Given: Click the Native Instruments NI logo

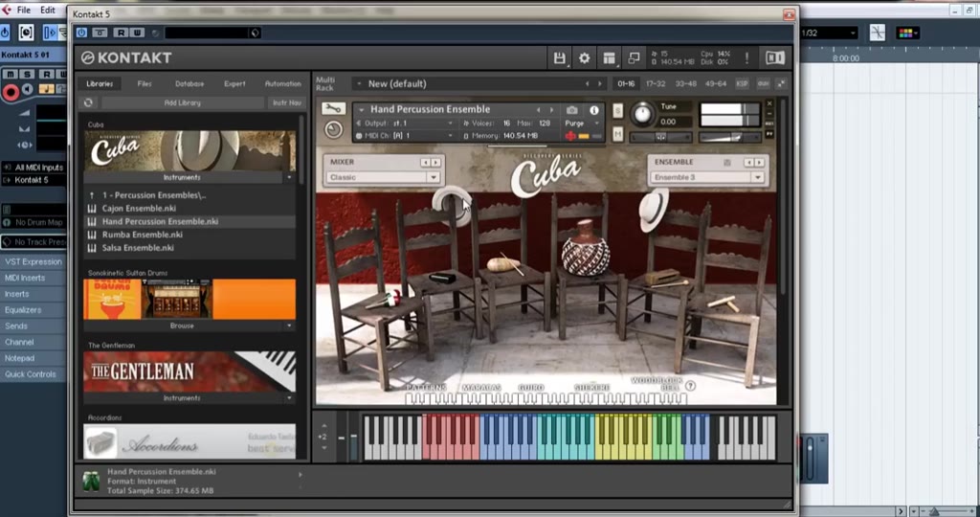Looking at the screenshot, I should [775, 58].
